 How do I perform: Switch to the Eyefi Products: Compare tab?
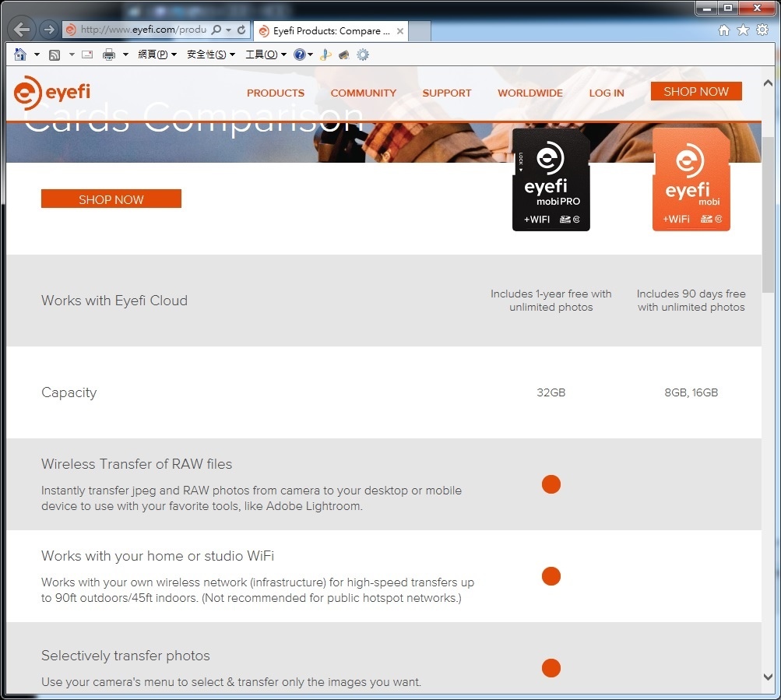click(331, 31)
